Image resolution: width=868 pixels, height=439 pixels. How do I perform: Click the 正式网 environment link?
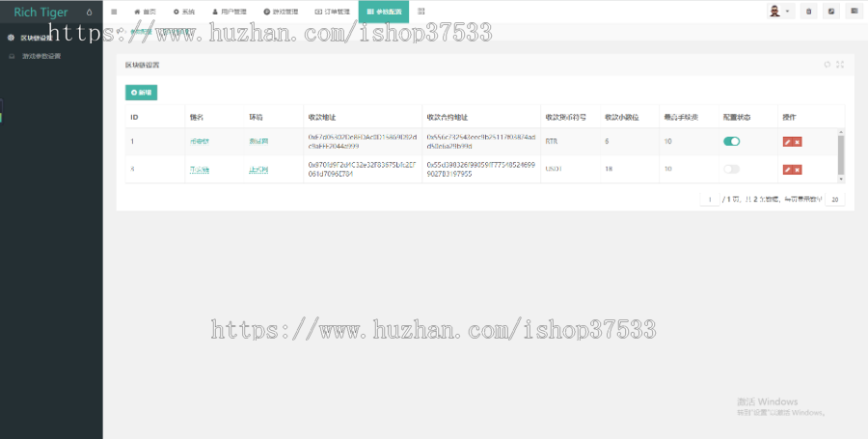[x=258, y=170]
